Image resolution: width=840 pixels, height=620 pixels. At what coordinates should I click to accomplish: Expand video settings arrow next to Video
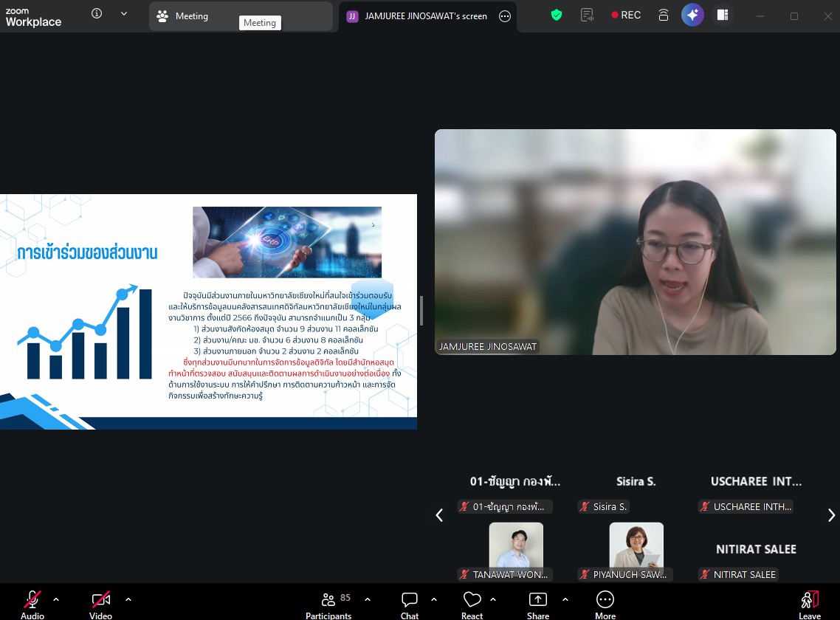coord(128,599)
